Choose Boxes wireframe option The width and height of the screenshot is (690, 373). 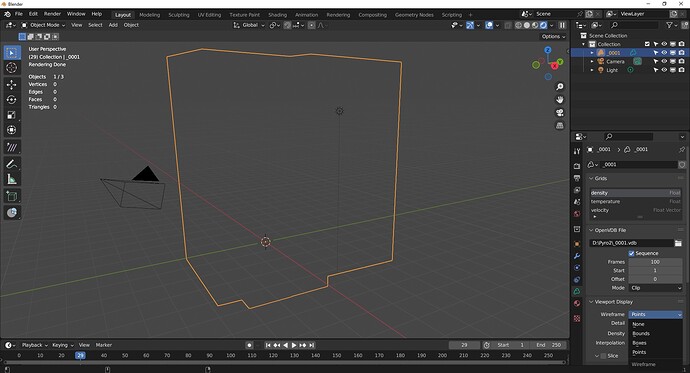[x=639, y=343]
